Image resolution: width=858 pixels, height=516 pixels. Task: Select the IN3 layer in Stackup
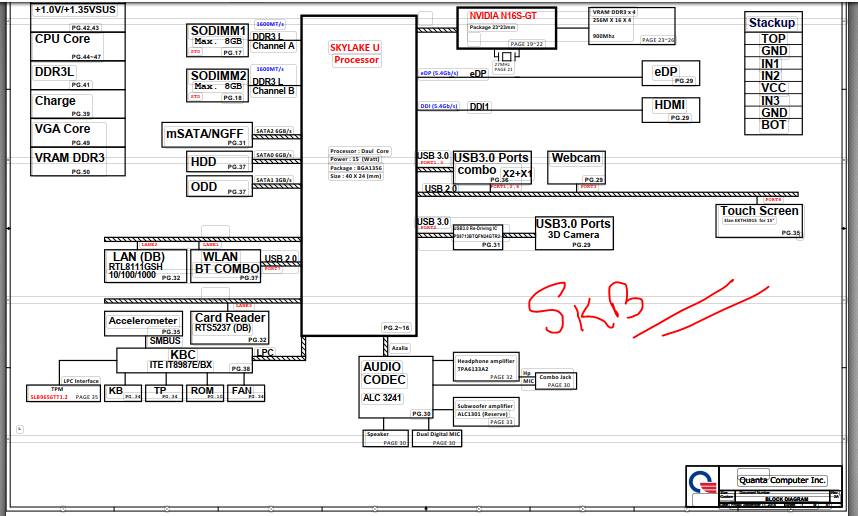point(773,101)
